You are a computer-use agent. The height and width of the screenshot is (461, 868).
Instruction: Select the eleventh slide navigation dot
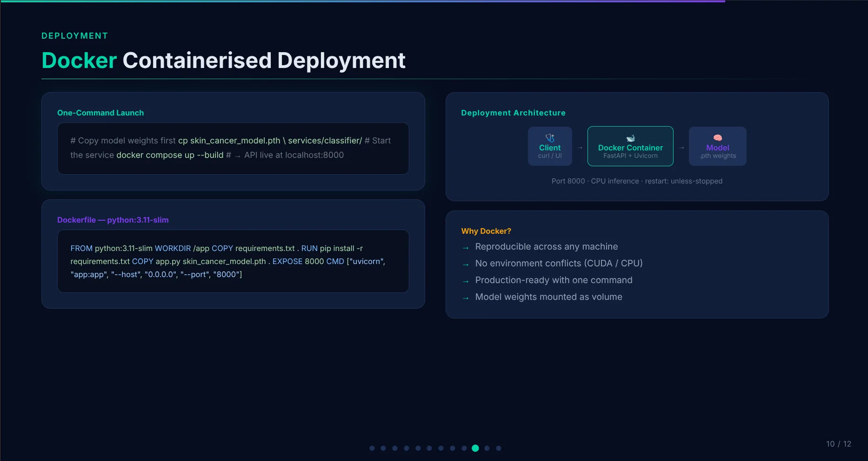point(487,448)
